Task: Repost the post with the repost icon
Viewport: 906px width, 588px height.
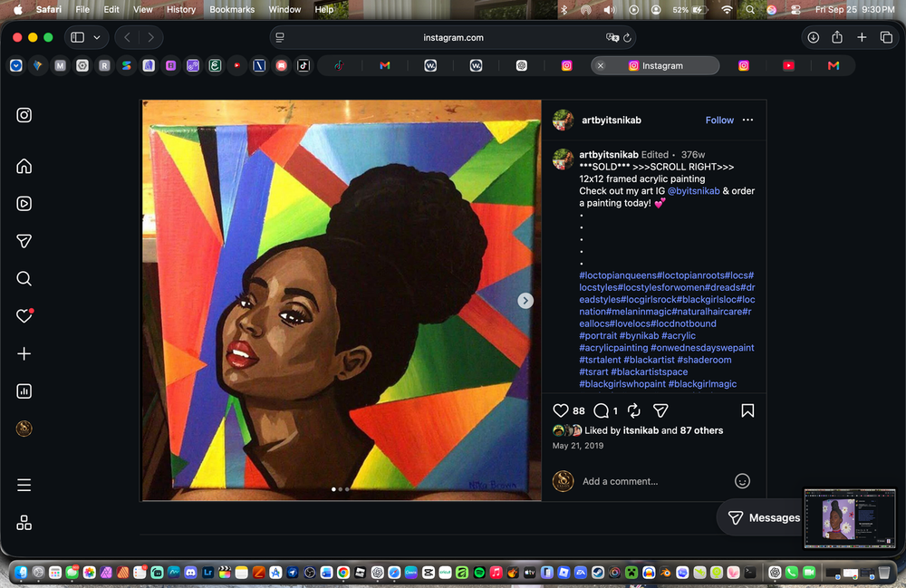Action: (634, 410)
